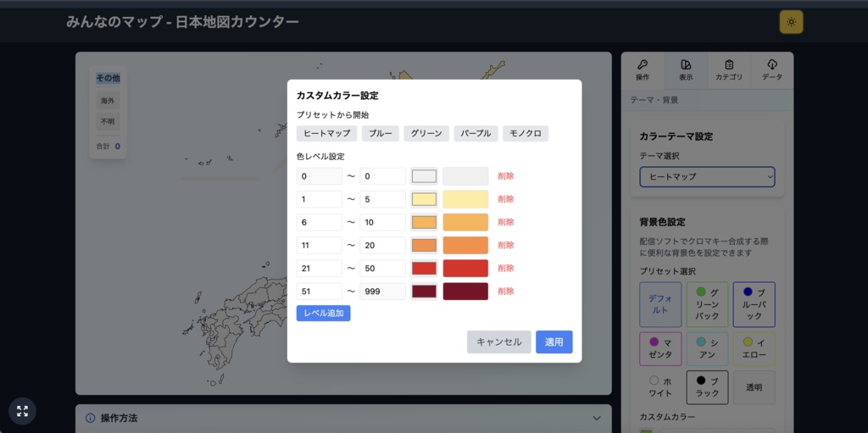The image size is (868, 433).
Task: Click the wide preview bar for level 6~10
Action: (x=465, y=222)
